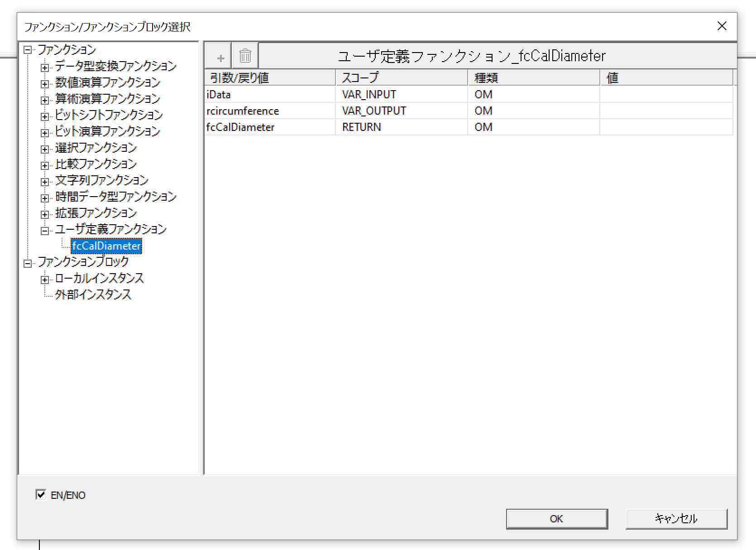This screenshot has height=550, width=756.
Task: Select fcCalDiameter in the tree
Action: [x=106, y=246]
